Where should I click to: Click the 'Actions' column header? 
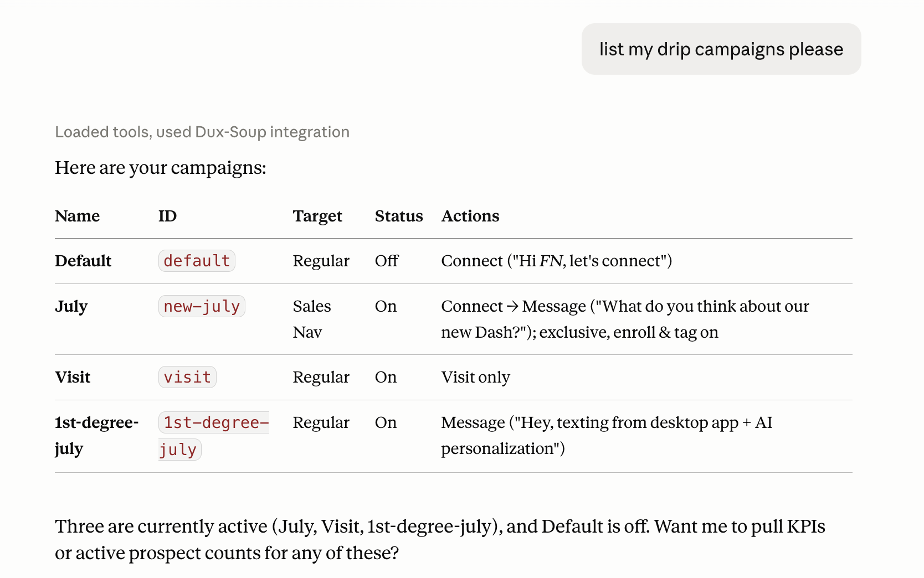470,216
